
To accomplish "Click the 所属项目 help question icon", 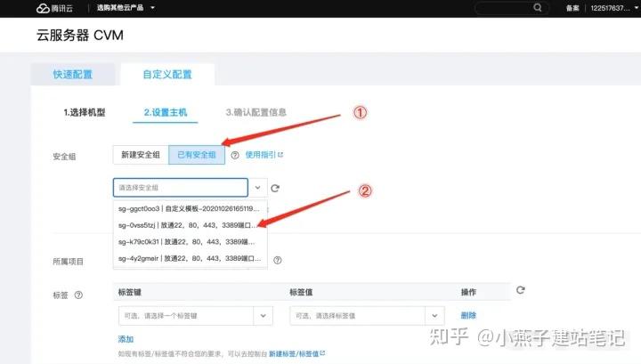I will point(278,260).
